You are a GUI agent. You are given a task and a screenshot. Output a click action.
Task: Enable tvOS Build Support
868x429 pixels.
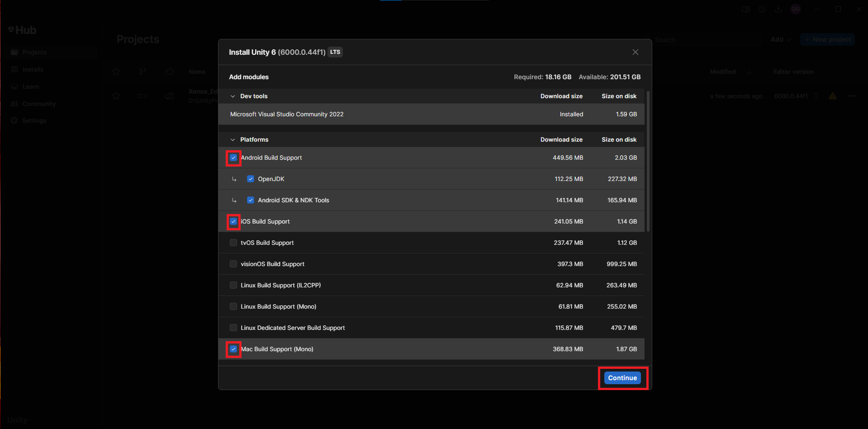click(233, 243)
